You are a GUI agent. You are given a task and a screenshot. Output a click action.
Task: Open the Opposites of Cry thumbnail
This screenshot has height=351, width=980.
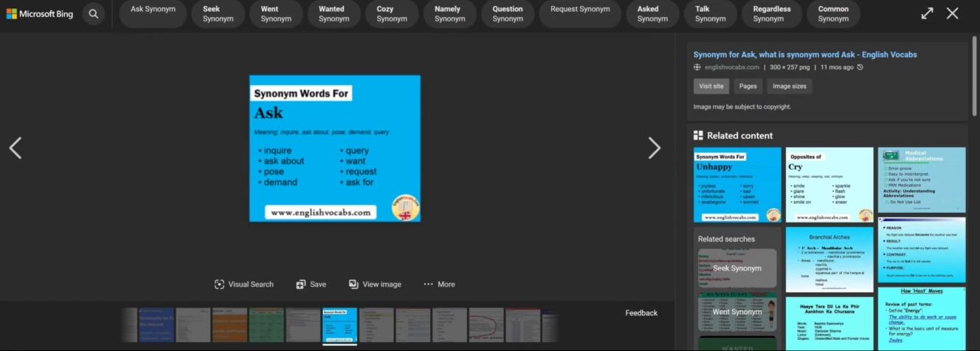pyautogui.click(x=829, y=185)
